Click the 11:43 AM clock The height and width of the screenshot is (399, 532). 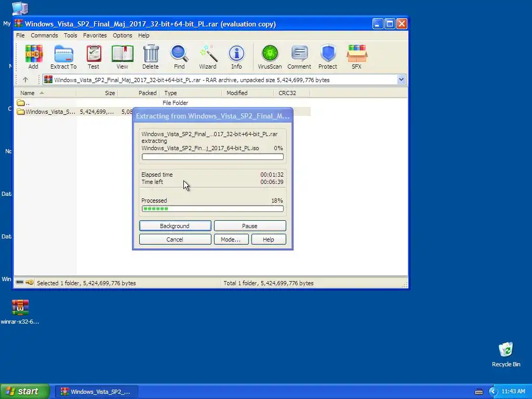coord(513,392)
